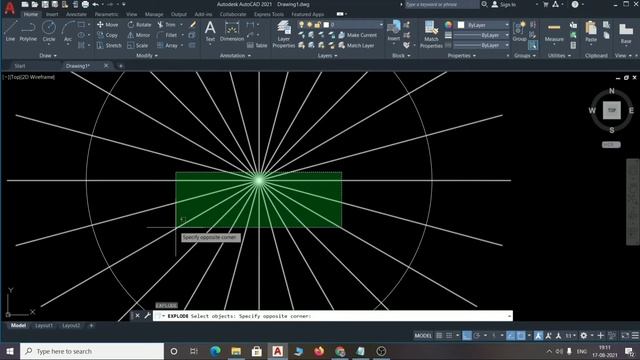Viewport: 640px width, 360px height.
Task: Switch to the Annotate ribbon tab
Action: coord(76,14)
